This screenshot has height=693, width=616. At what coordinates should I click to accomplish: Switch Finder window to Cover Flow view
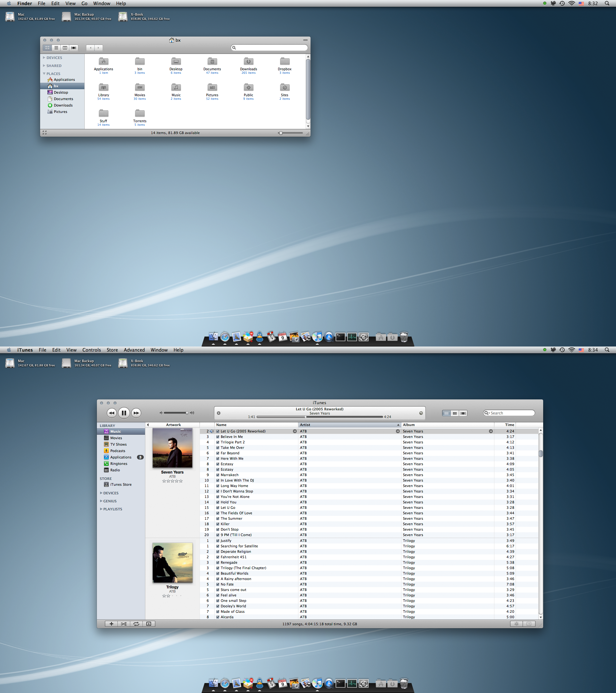pos(73,48)
